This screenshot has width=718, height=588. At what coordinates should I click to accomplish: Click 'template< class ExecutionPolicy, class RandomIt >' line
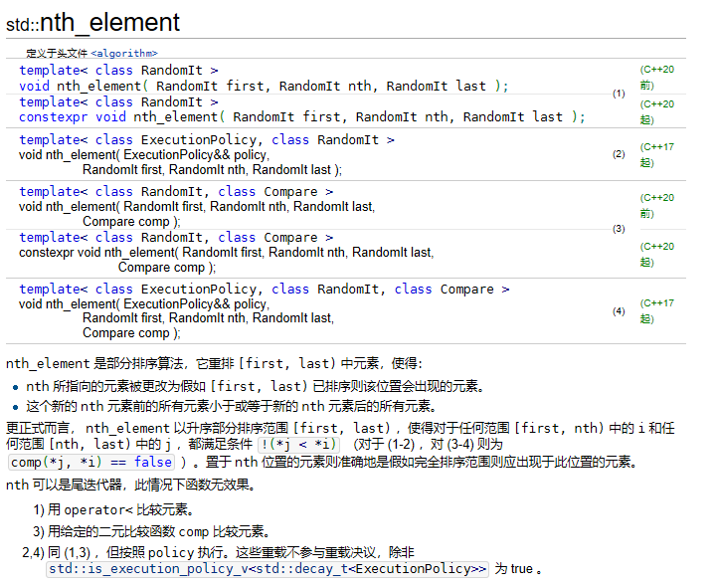point(207,139)
